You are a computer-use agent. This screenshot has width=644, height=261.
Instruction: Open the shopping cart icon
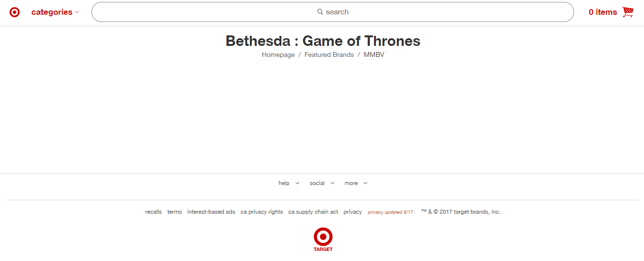[x=628, y=12]
